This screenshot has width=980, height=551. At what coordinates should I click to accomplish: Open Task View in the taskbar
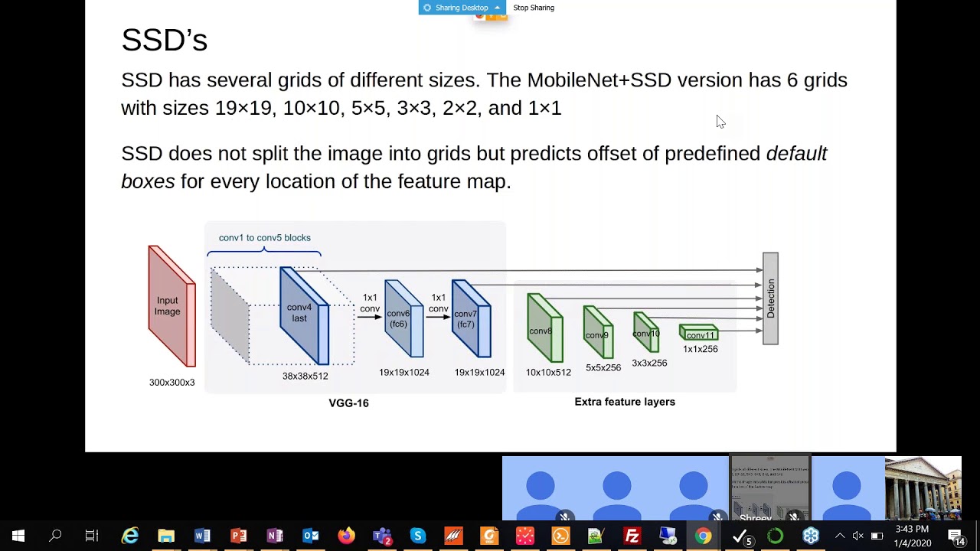pyautogui.click(x=92, y=536)
